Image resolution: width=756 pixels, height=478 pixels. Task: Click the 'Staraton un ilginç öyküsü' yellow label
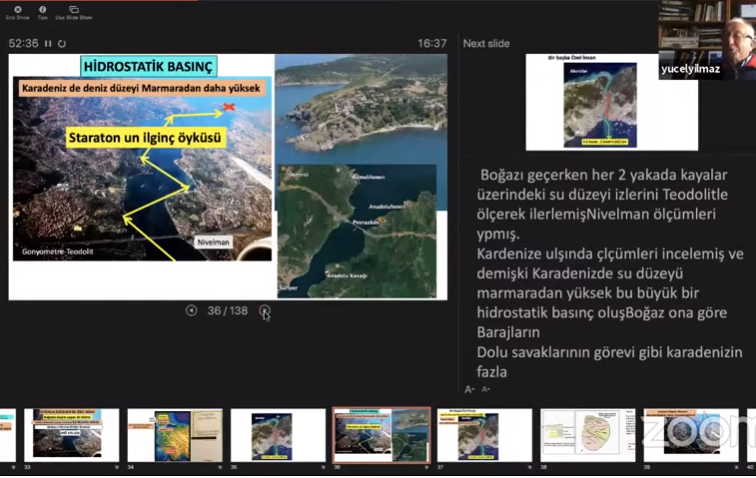click(145, 137)
